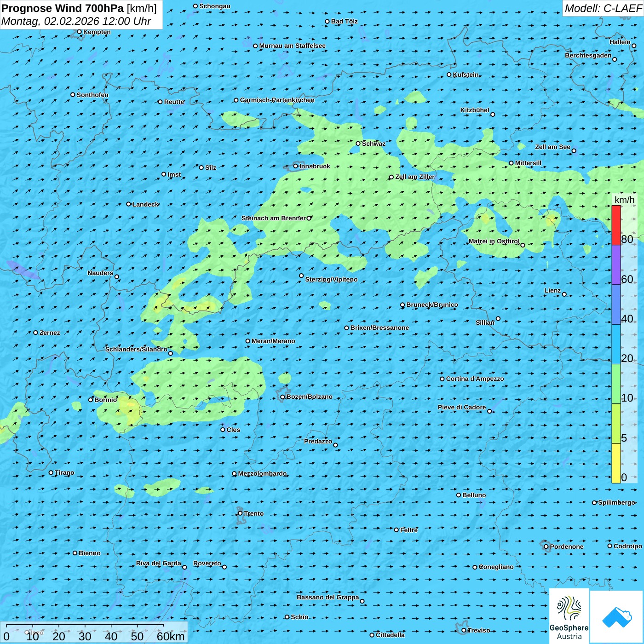Click the Murnau am Staffelsee label
Viewport: 644px width, 644px height.
[x=292, y=46]
